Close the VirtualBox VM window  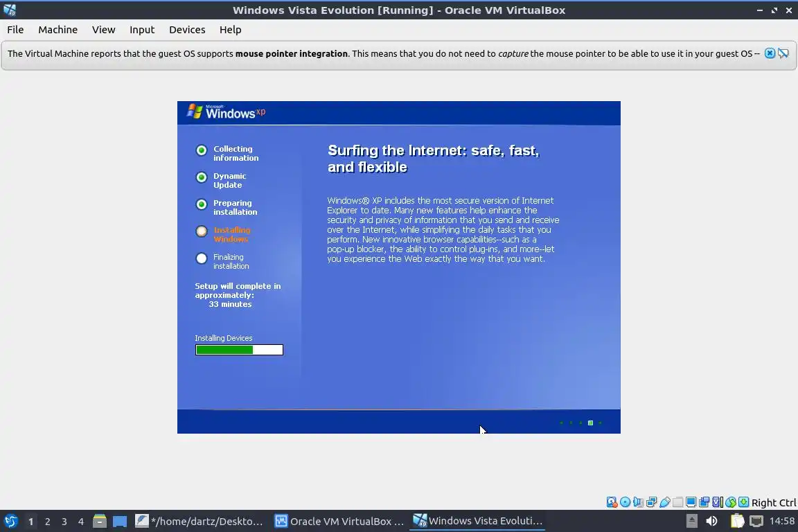[x=788, y=10]
